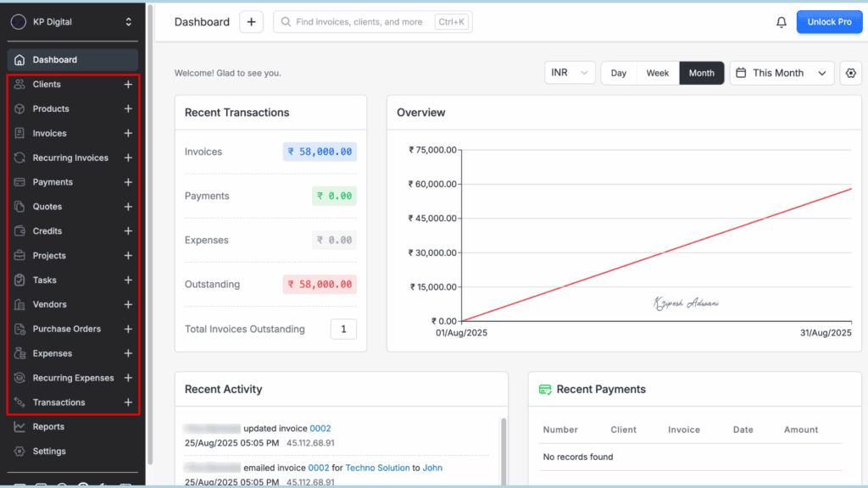Click the notification bell icon

coord(781,21)
